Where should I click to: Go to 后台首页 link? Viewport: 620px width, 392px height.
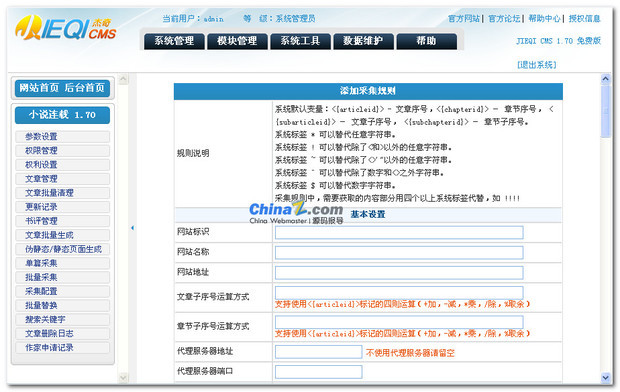[85, 87]
